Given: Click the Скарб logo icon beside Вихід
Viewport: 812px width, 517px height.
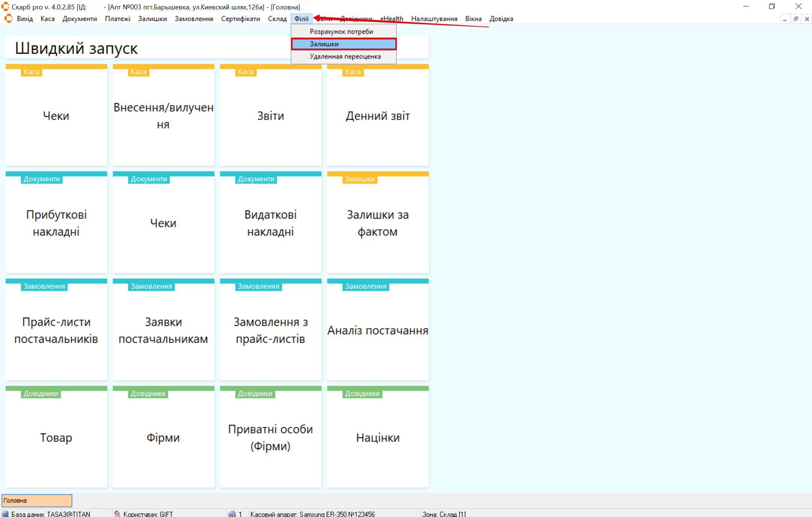Looking at the screenshot, I should 8,18.
